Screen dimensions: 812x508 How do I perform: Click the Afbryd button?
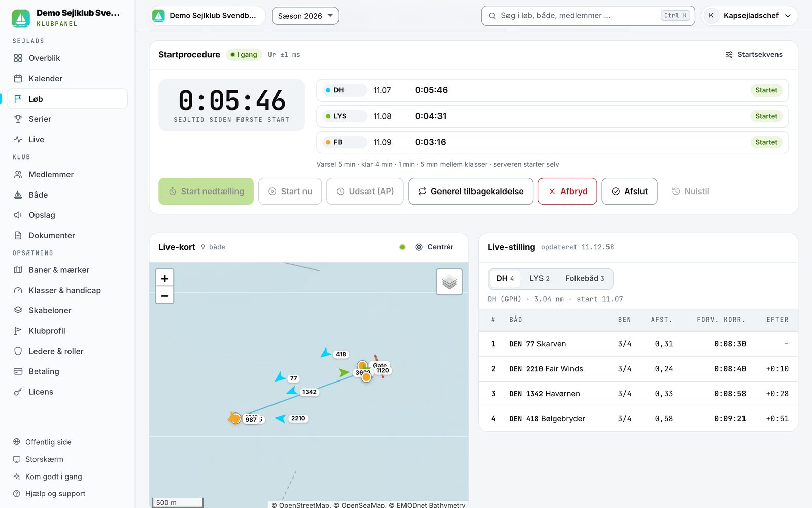[x=567, y=192]
